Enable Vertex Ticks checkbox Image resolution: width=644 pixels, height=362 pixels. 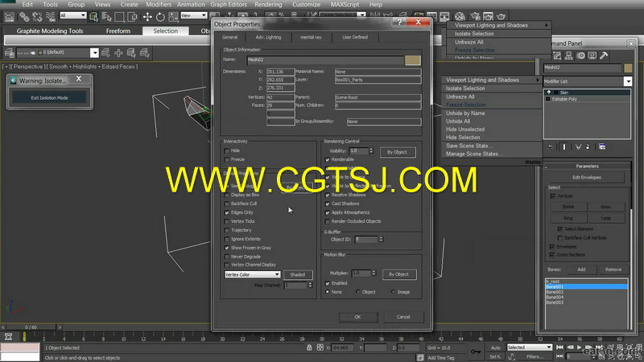(x=227, y=221)
